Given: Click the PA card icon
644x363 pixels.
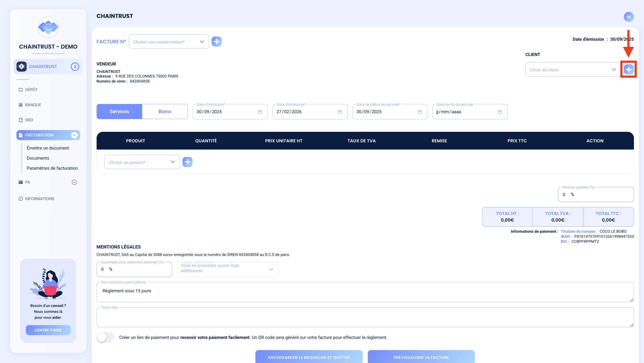Looking at the screenshot, I should pyautogui.click(x=21, y=182).
